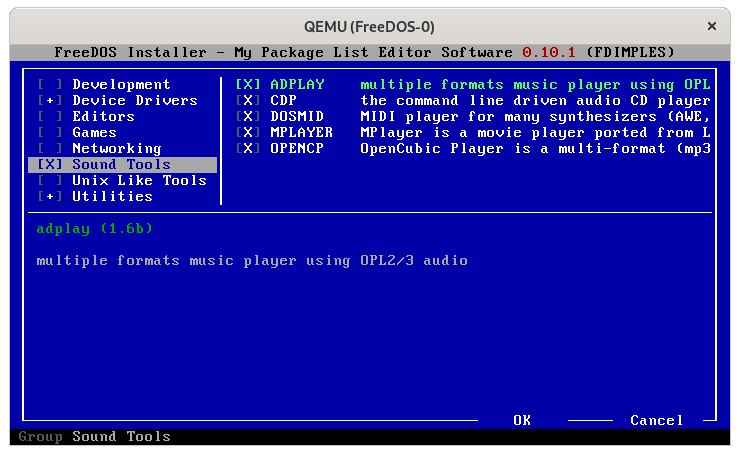Select the Games group
Screen dimensions: 740x455
[94, 133]
